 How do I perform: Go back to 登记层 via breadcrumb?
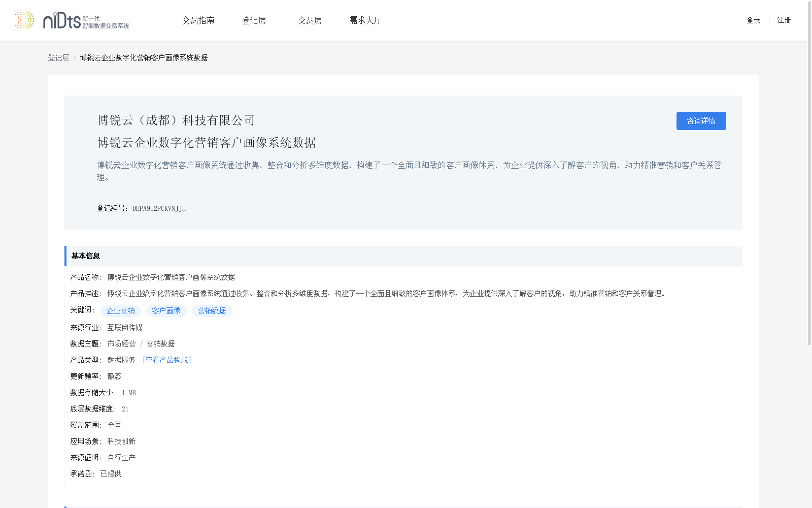(x=58, y=58)
